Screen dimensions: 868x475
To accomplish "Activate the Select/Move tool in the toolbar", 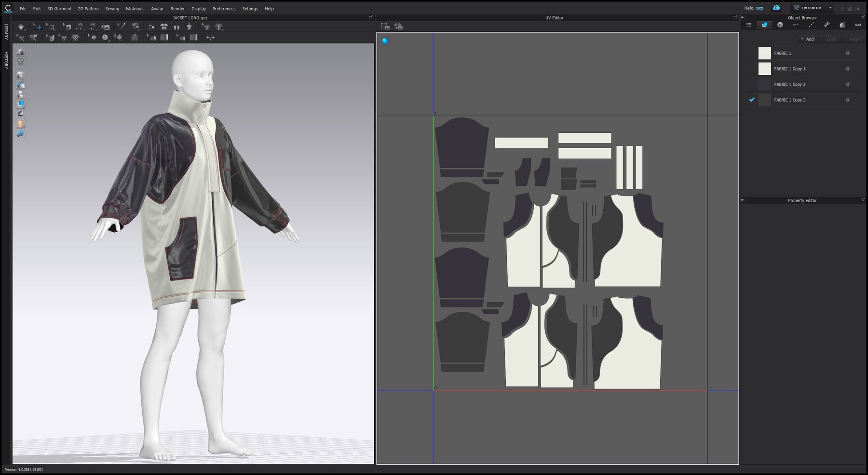I will pyautogui.click(x=39, y=27).
